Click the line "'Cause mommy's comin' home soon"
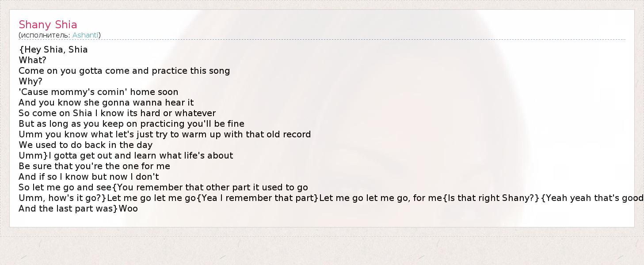Screen dimensions: 644x265 [x=98, y=92]
